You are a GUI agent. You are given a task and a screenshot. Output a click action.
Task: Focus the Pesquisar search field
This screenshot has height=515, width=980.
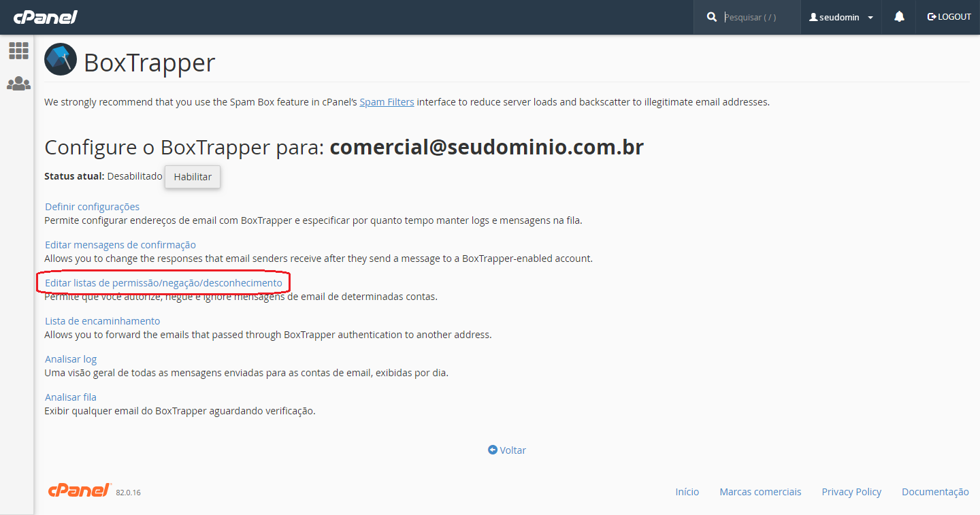tap(759, 17)
